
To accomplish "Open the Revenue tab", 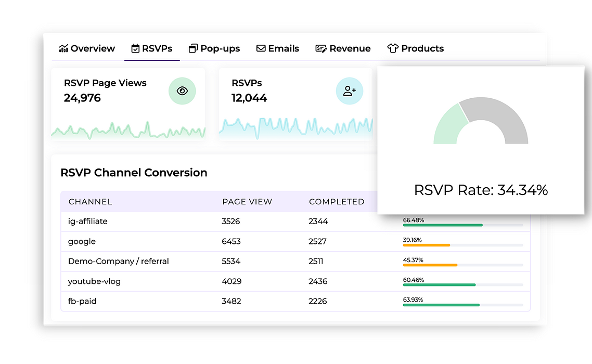I will tap(343, 49).
